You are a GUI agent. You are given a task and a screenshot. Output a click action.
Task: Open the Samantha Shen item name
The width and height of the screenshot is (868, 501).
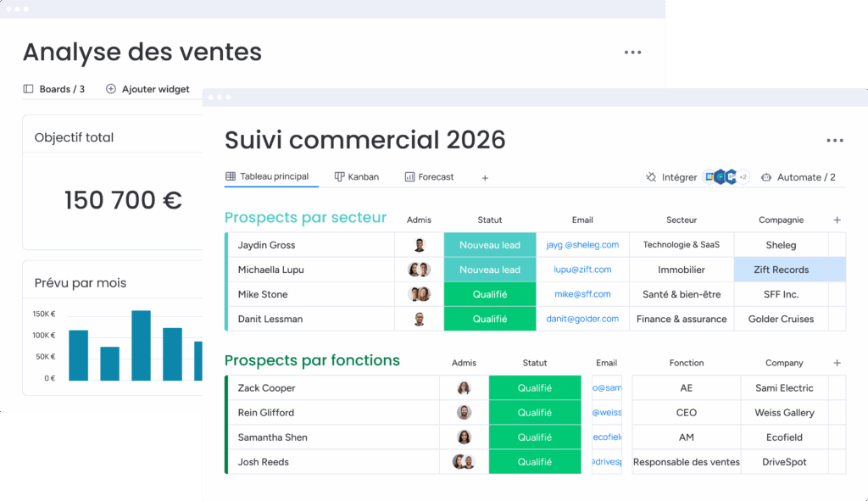272,437
